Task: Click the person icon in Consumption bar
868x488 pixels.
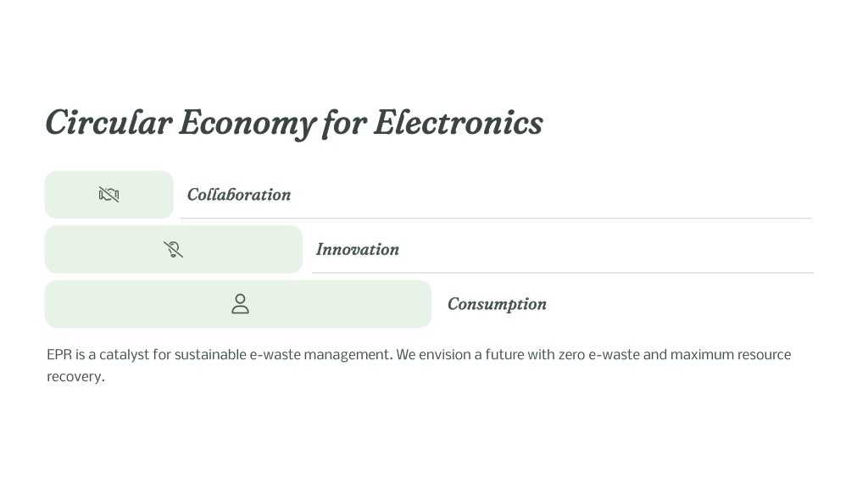Action: [240, 304]
